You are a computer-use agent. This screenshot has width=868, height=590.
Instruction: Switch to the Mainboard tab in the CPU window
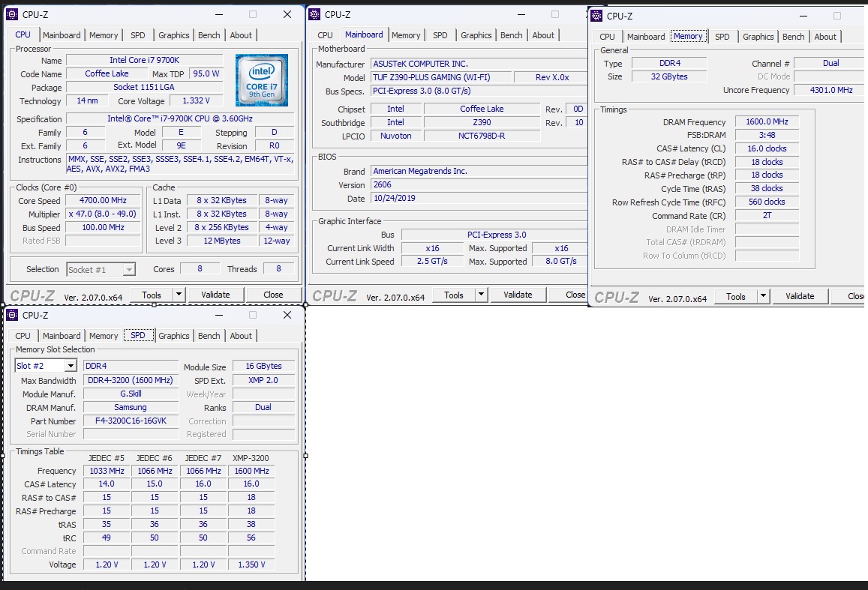62,34
